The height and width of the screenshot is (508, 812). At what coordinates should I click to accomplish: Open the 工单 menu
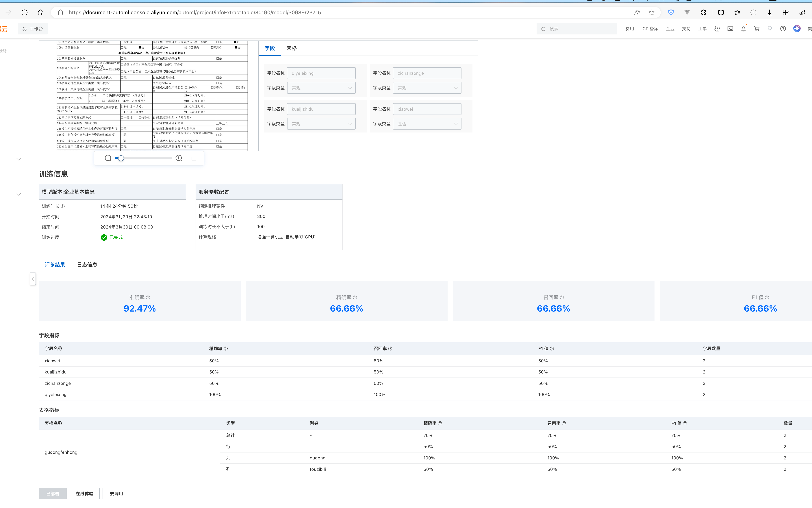[x=702, y=29]
